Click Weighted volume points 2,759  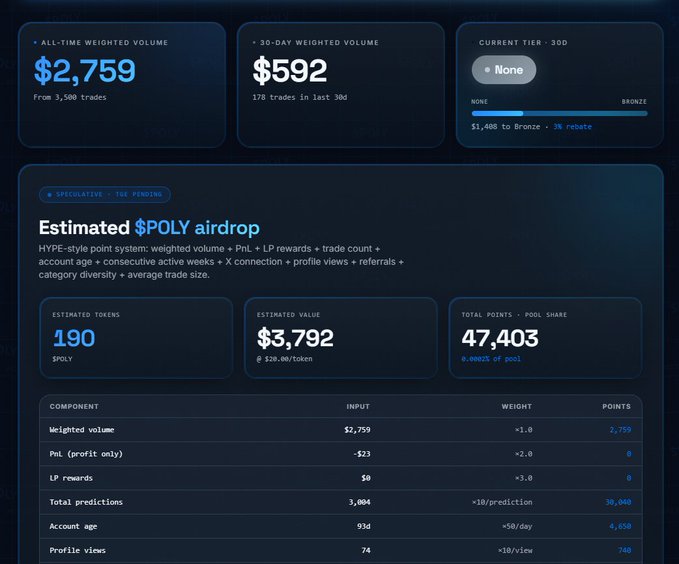[x=620, y=430]
